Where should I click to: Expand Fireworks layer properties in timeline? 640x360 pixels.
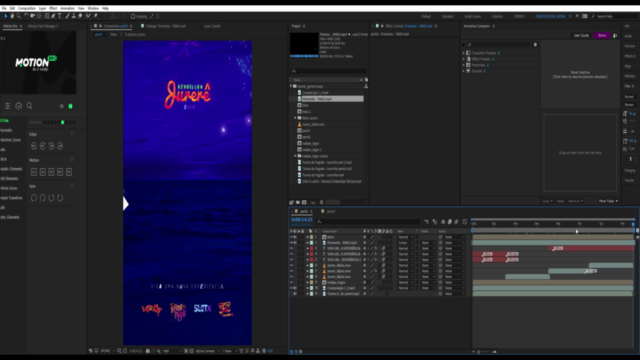307,243
